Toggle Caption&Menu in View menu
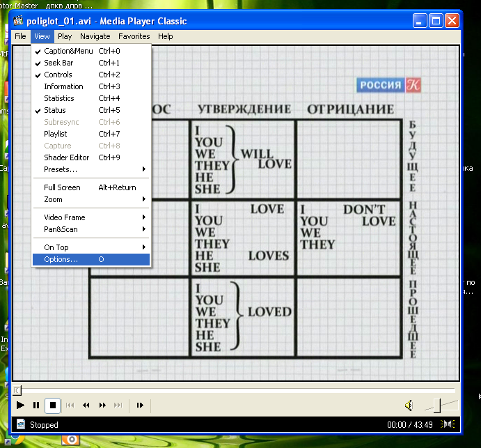This screenshot has width=481, height=448. coord(91,51)
